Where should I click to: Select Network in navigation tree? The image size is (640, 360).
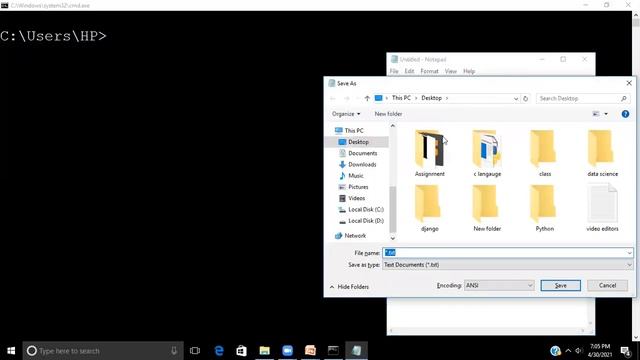(x=351, y=236)
